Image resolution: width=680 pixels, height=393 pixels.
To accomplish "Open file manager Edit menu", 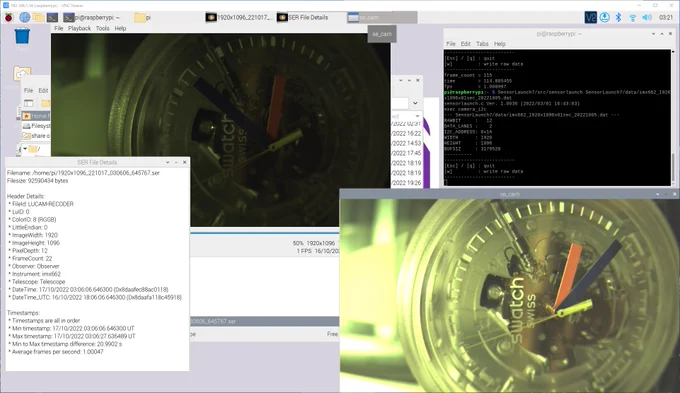I will pos(43,90).
